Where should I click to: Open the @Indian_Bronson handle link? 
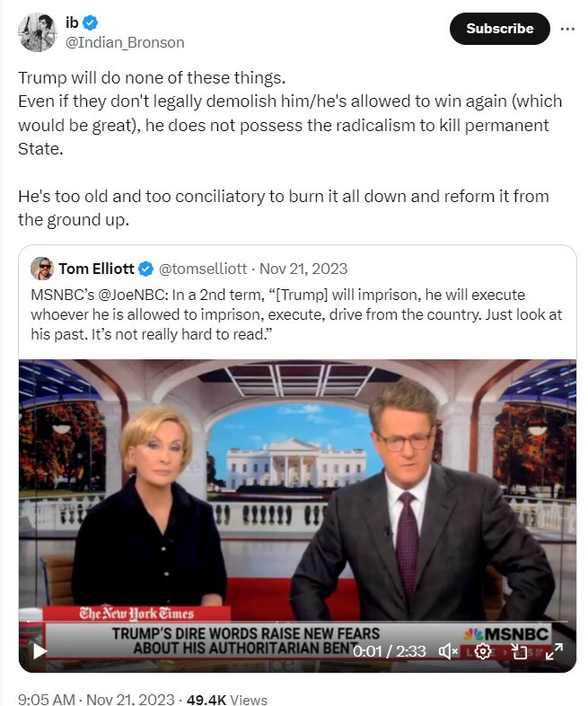125,42
